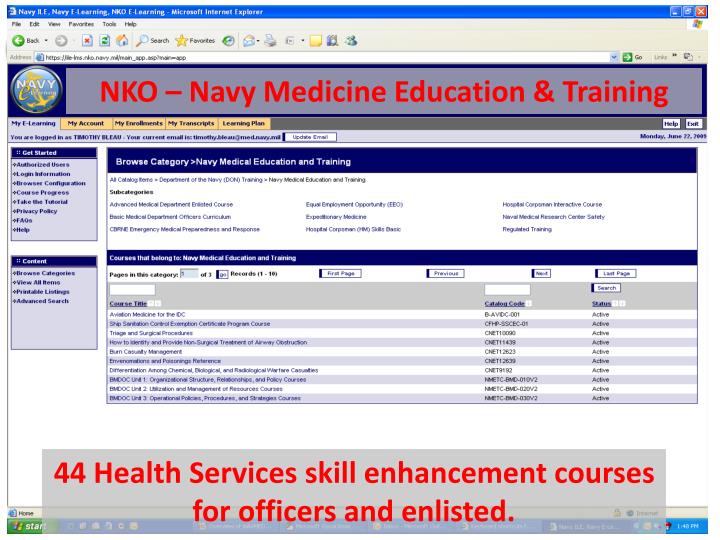Click the go button beside page number

click(x=222, y=274)
